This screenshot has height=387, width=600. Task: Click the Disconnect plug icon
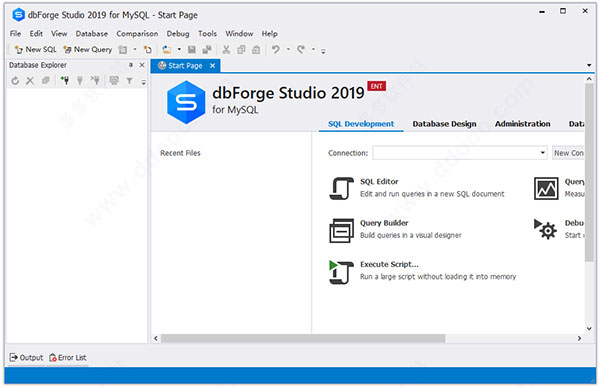[95, 80]
